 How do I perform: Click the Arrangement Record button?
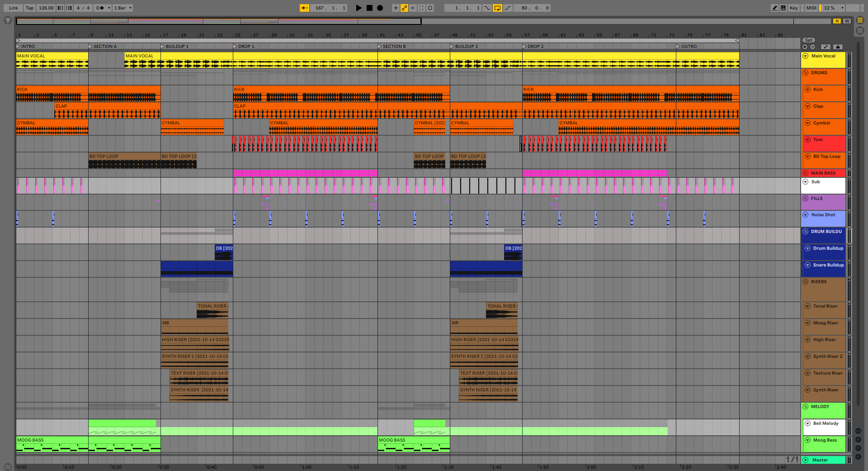pos(380,8)
